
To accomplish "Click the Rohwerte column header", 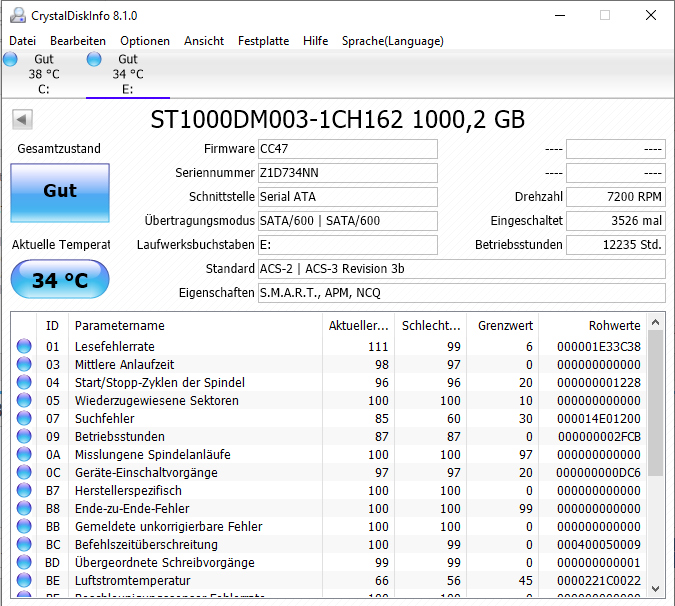I will pos(591,325).
